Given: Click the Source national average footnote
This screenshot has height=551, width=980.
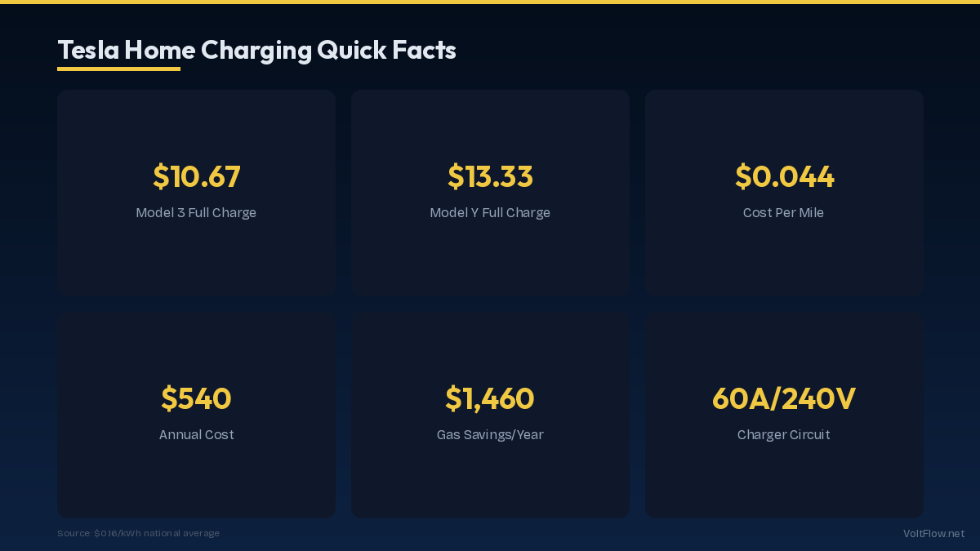Looking at the screenshot, I should click(138, 533).
